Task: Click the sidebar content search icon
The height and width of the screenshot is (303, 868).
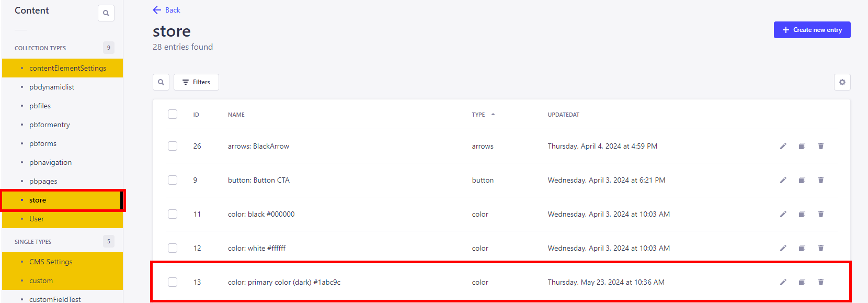Action: [x=106, y=13]
